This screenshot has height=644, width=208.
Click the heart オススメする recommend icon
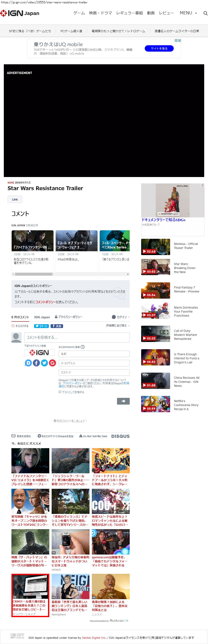click(x=13, y=326)
